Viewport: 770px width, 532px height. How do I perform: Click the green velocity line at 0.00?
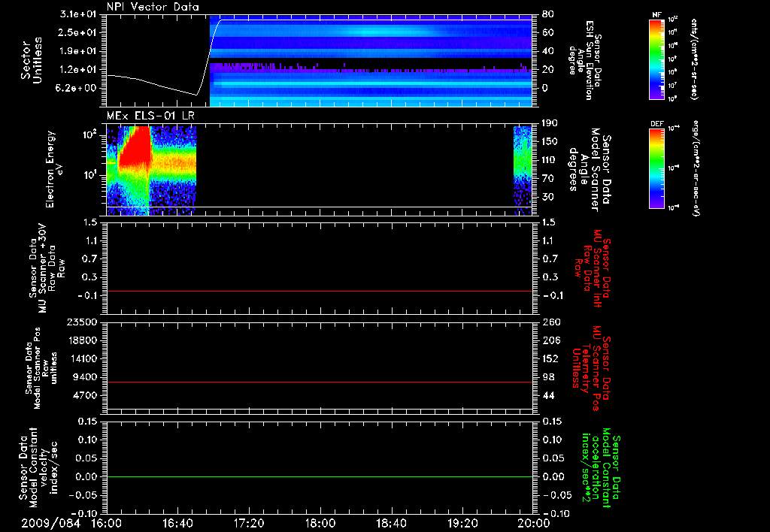[x=319, y=476]
